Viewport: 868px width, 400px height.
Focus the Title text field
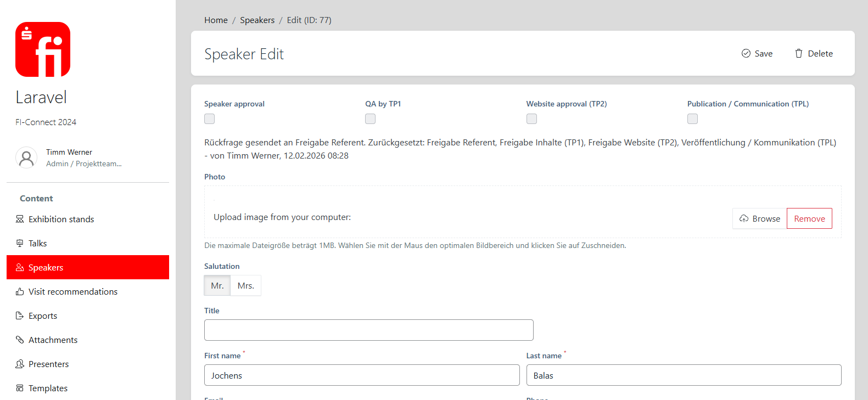(x=368, y=330)
